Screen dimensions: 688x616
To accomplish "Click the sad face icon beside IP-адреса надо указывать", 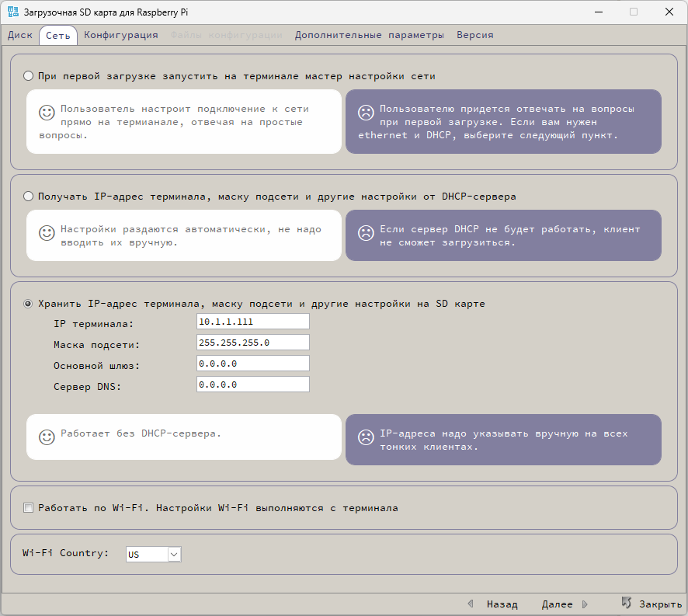I will point(366,437).
